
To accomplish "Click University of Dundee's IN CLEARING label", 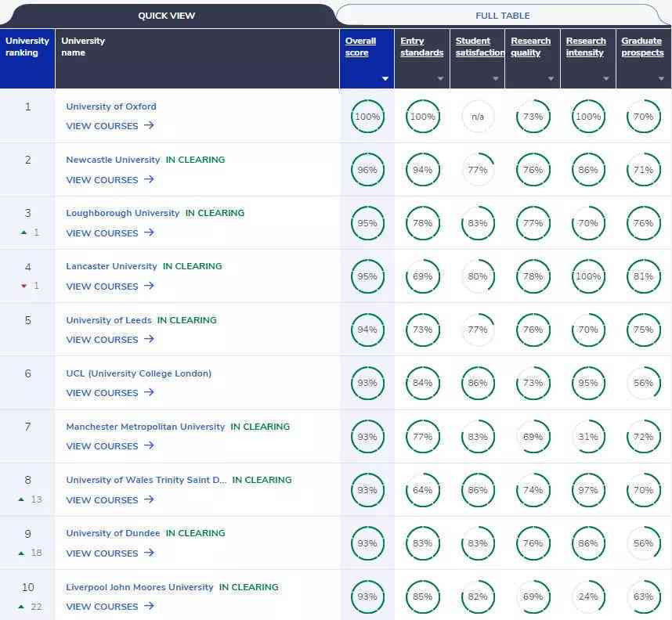I will [x=196, y=533].
